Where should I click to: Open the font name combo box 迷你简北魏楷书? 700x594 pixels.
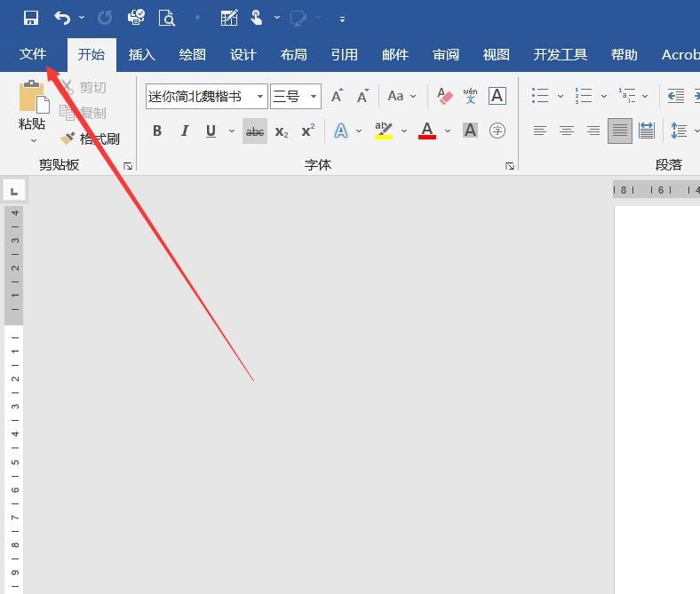(x=207, y=97)
